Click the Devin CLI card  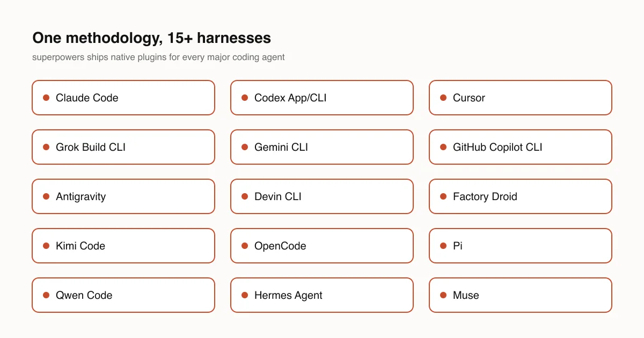coord(322,196)
